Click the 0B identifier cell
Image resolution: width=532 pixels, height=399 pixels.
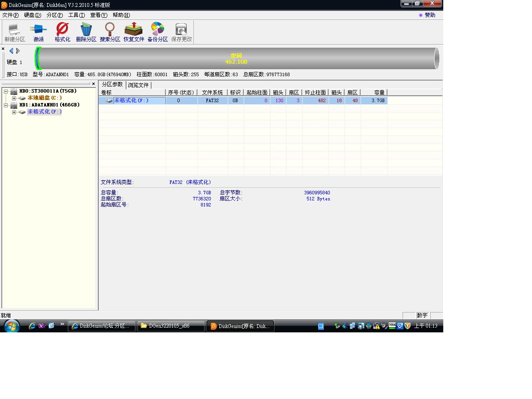point(235,100)
